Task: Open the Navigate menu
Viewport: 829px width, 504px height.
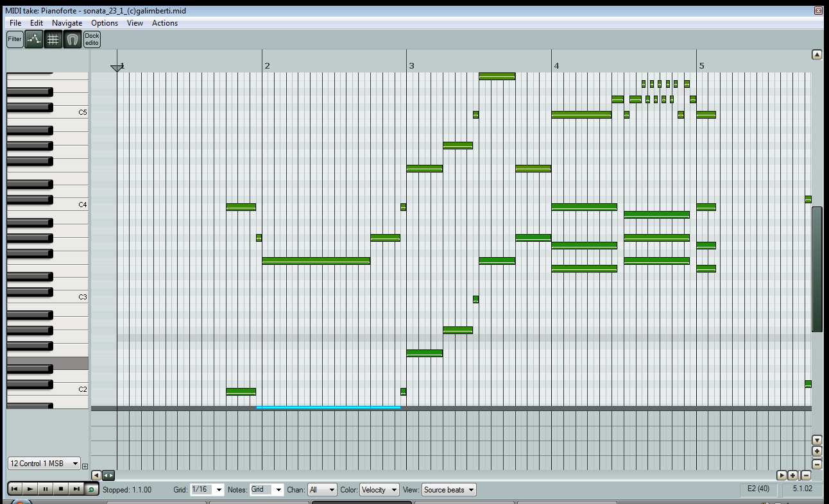Action: [67, 23]
